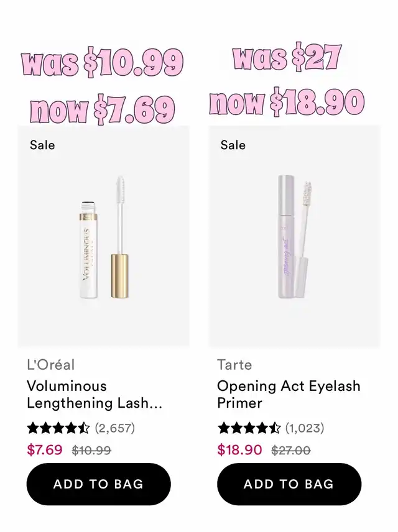View the star rating for Tarte primer
Screen dimensions: 398x532
point(249,428)
